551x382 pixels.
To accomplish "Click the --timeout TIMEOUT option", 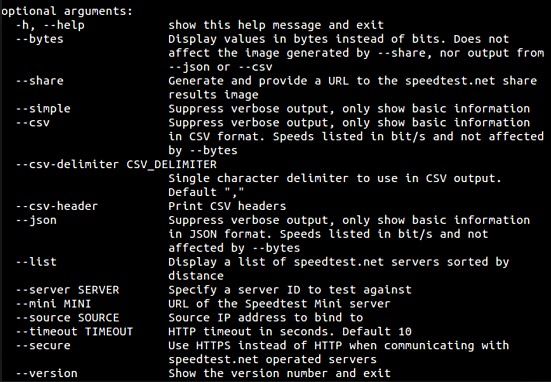I will coord(74,331).
